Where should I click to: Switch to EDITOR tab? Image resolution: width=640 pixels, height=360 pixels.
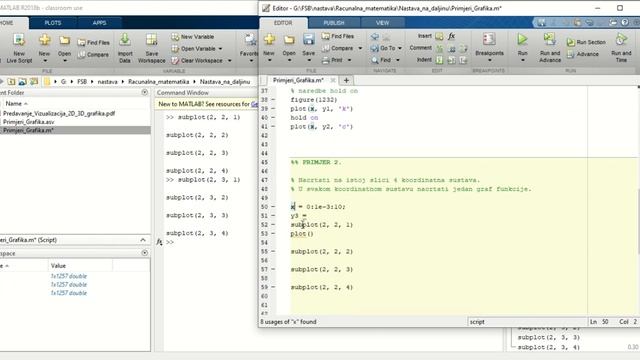tap(283, 23)
